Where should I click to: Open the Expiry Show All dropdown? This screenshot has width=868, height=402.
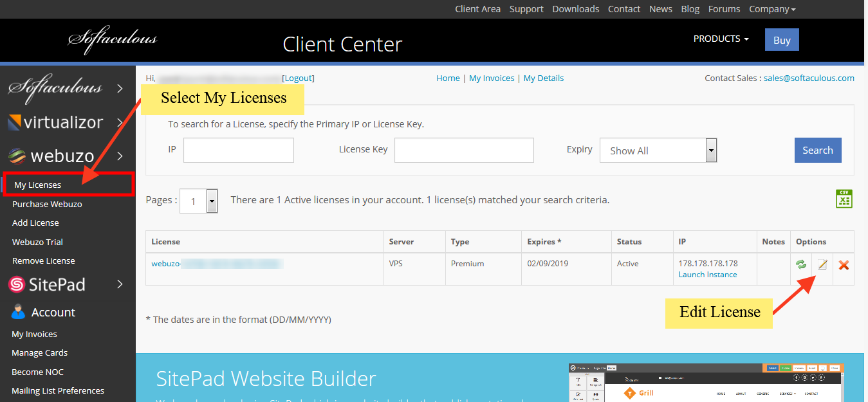[658, 151]
